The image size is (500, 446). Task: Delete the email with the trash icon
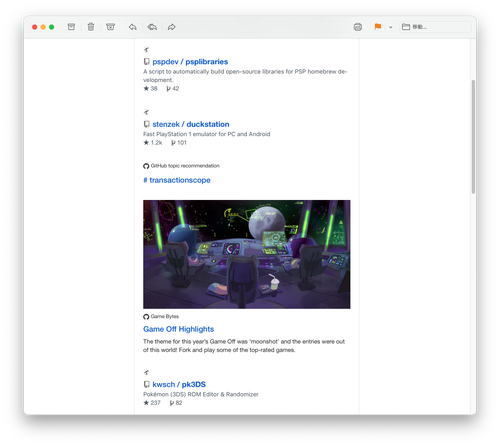(x=91, y=27)
